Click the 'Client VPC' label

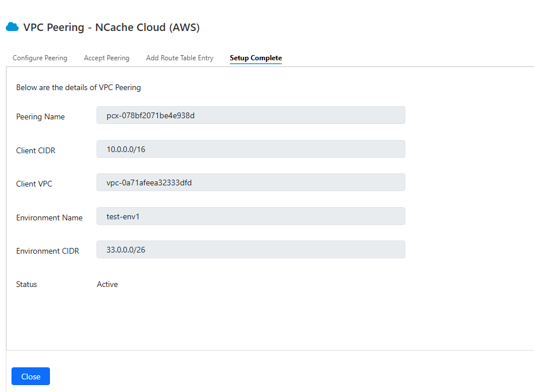pos(34,184)
